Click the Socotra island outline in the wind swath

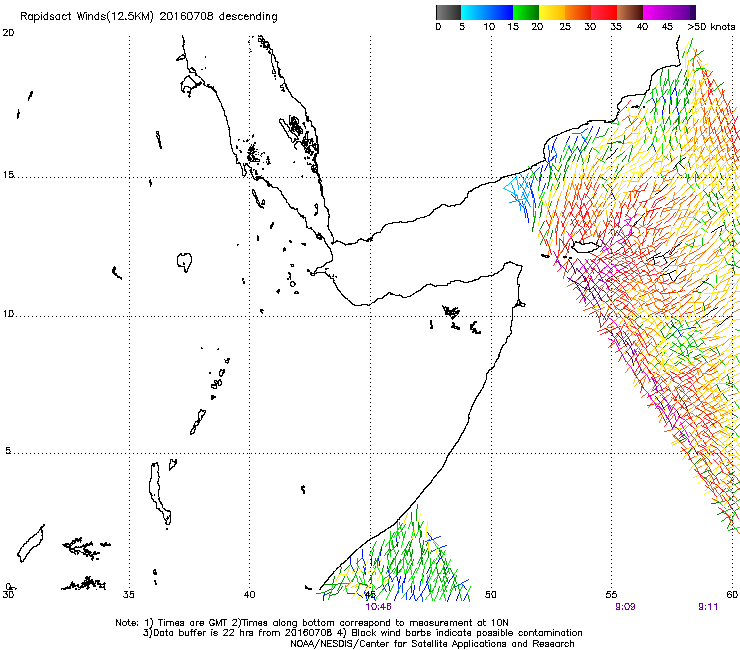(585, 246)
